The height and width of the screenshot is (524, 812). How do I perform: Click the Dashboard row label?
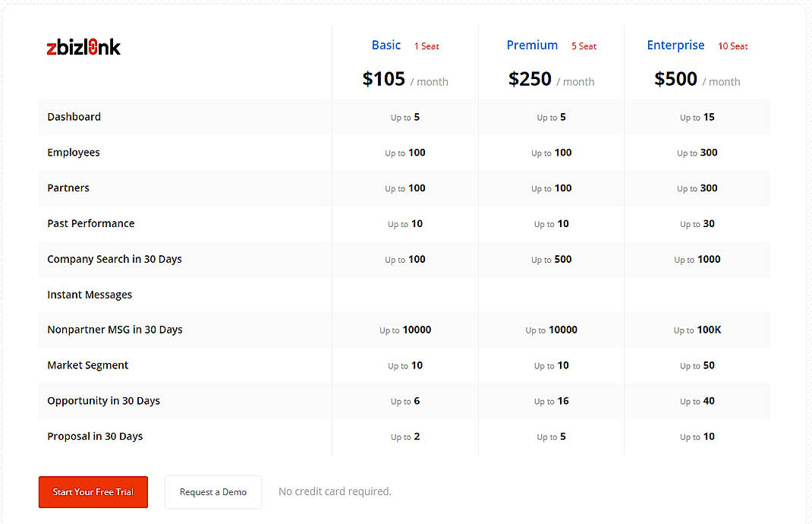[74, 117]
